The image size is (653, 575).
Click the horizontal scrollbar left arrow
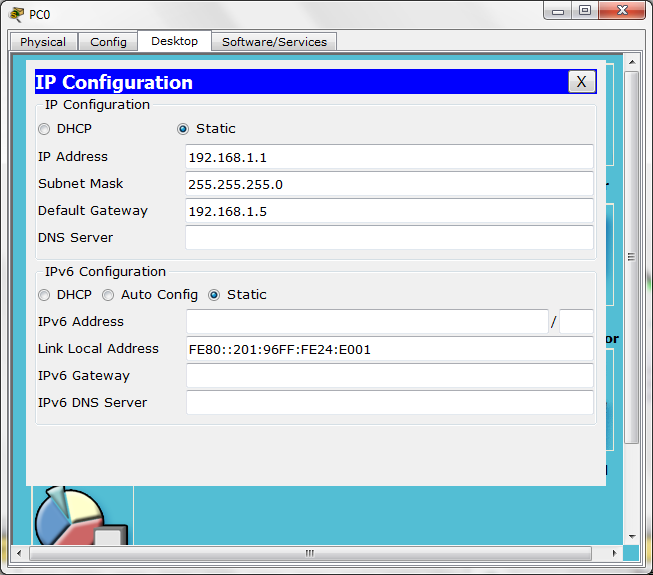click(x=19, y=553)
